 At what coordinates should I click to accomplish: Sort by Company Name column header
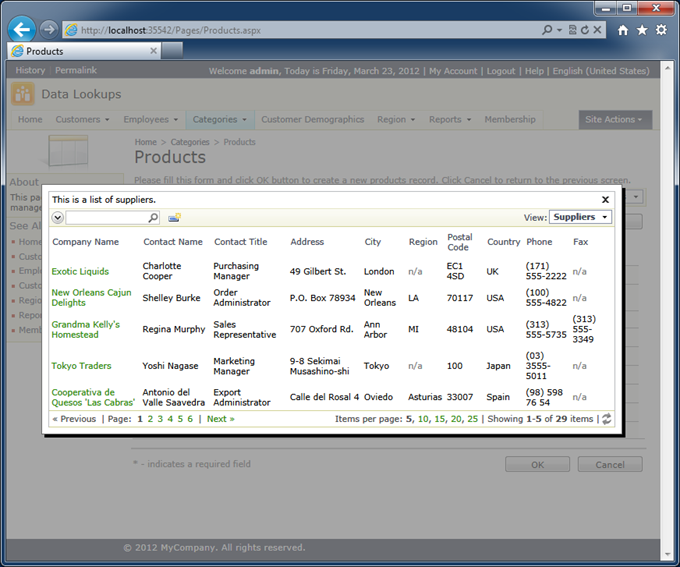[85, 242]
